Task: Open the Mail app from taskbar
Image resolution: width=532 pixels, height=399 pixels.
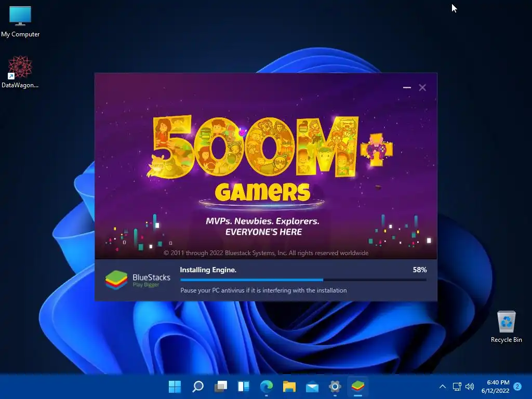Action: [312, 387]
